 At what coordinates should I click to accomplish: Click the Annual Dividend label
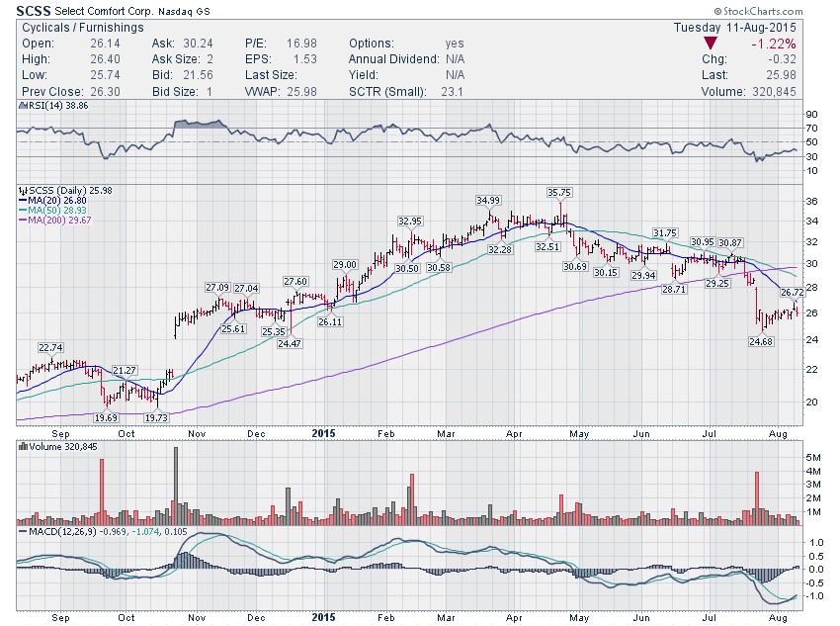(x=393, y=59)
